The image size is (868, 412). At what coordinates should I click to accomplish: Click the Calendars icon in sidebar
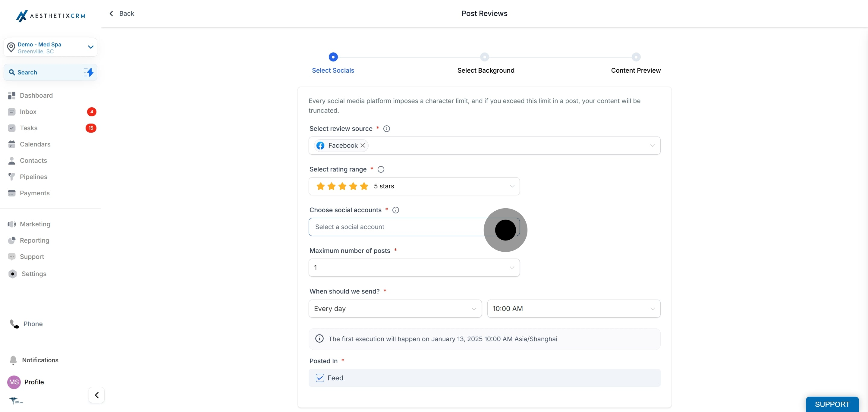pos(12,144)
